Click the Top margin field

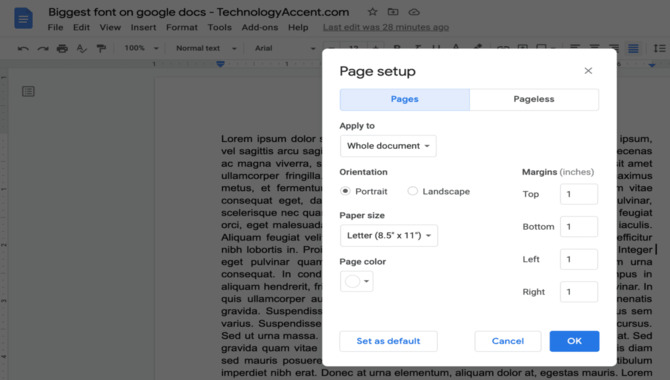click(579, 194)
